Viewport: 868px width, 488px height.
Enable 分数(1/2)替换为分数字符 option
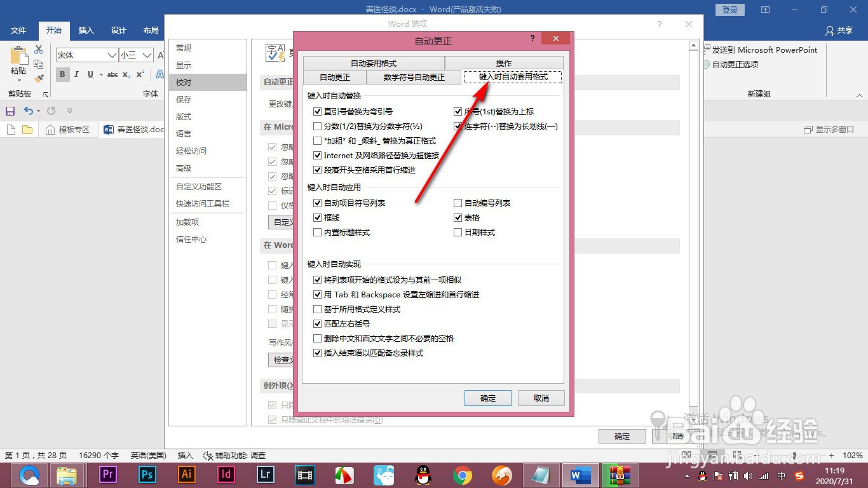[317, 126]
